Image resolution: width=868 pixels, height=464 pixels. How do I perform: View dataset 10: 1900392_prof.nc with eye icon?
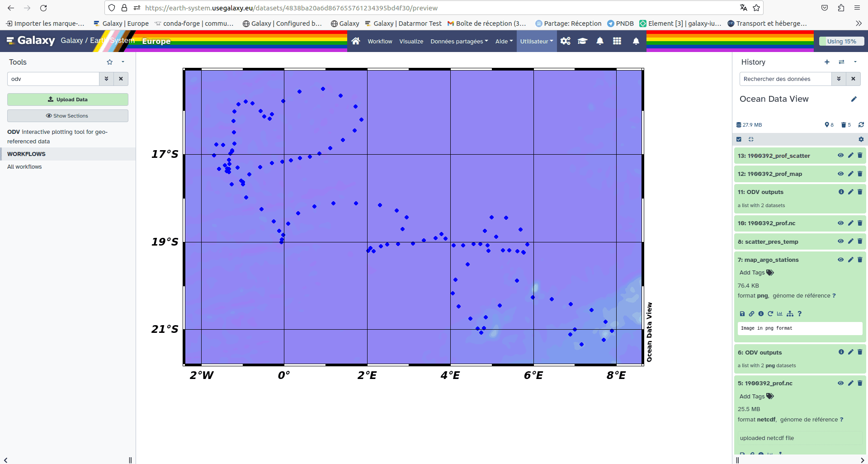tap(840, 223)
